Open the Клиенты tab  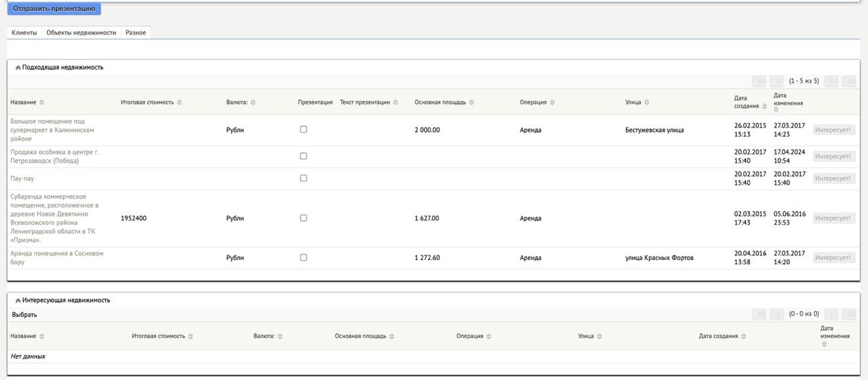pos(24,33)
